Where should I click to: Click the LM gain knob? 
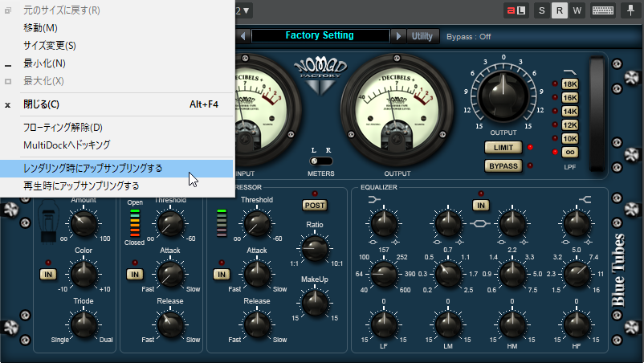[448, 324]
